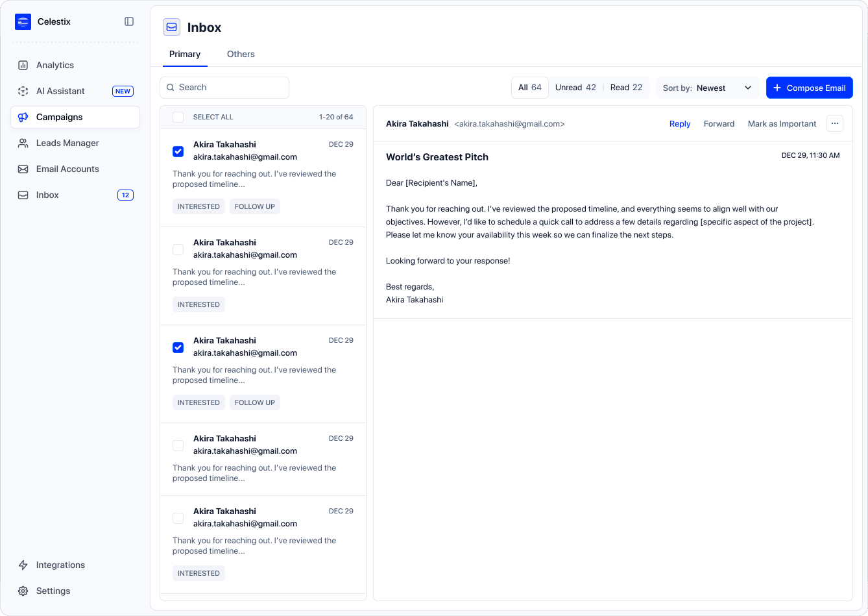This screenshot has width=868, height=616.
Task: Click the "Dear [Recipient's Name]," greeting
Action: click(431, 183)
